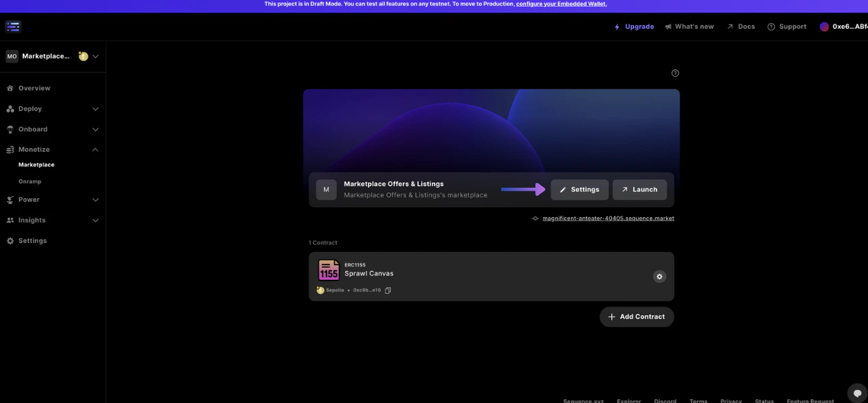The image size is (868, 403).
Task: Open Settings in the sidebar
Action: click(x=33, y=241)
